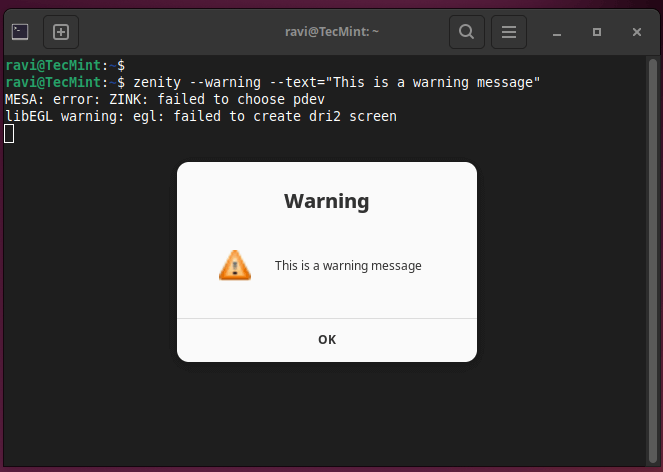This screenshot has height=472, width=663.
Task: Click the terminal block cursor
Action: pos(9,134)
